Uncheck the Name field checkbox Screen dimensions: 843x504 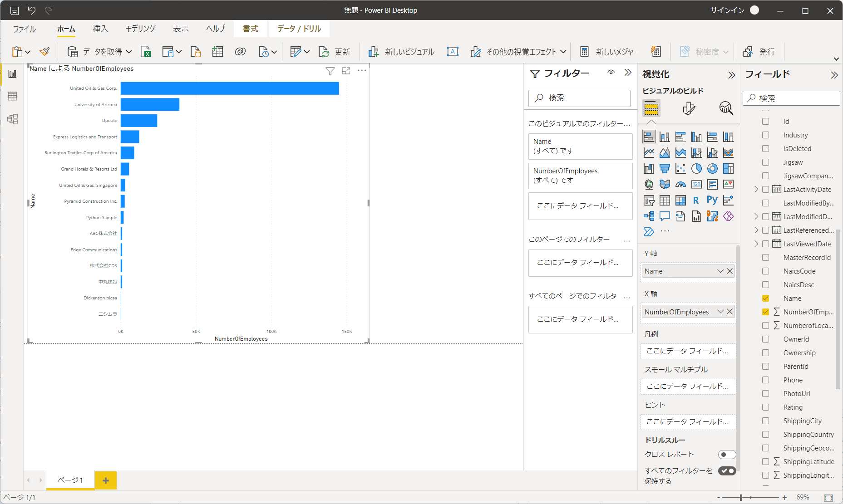coord(765,298)
